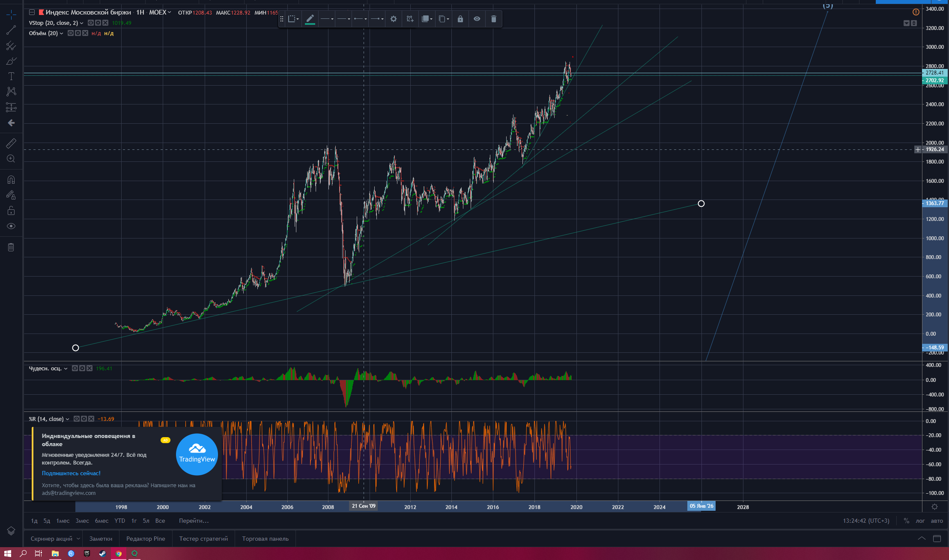Open line settings gear in floating toolbar

[394, 19]
